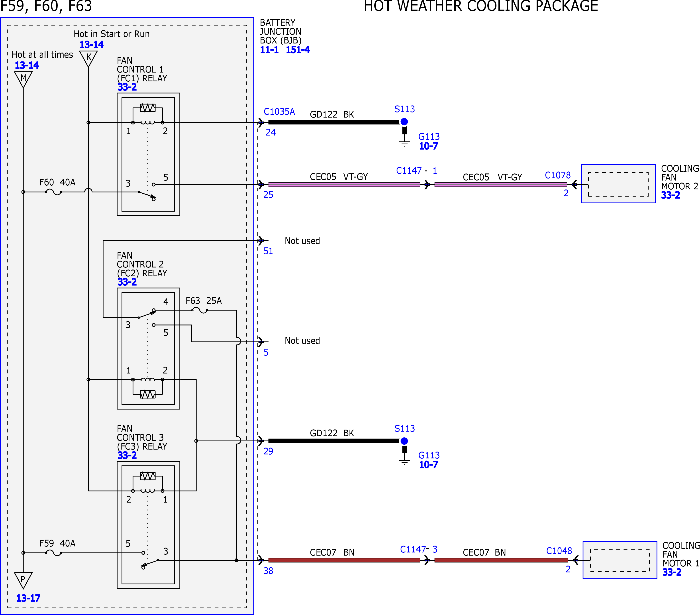This screenshot has width=700, height=615.
Task: Click the Cooling Fan Motor 1 component box
Action: [x=620, y=560]
